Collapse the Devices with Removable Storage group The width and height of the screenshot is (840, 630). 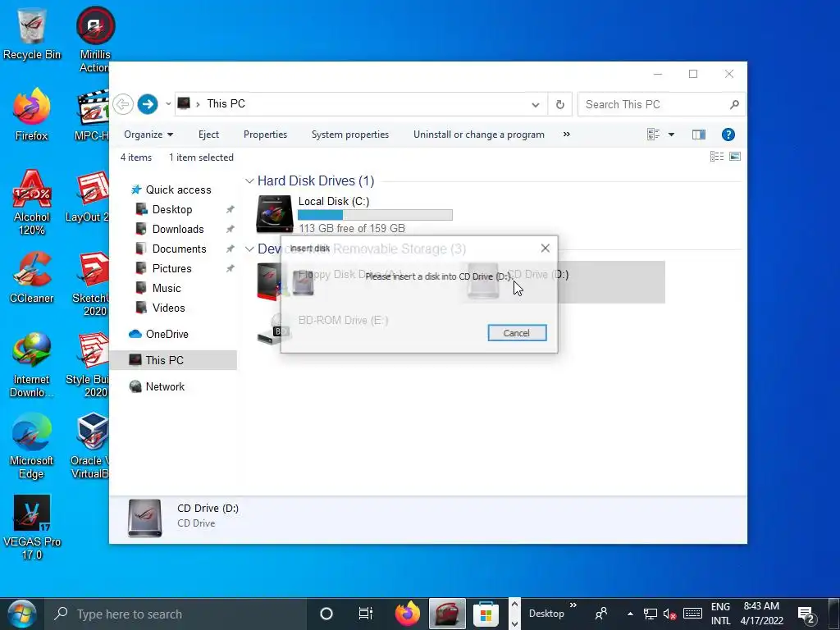point(249,249)
